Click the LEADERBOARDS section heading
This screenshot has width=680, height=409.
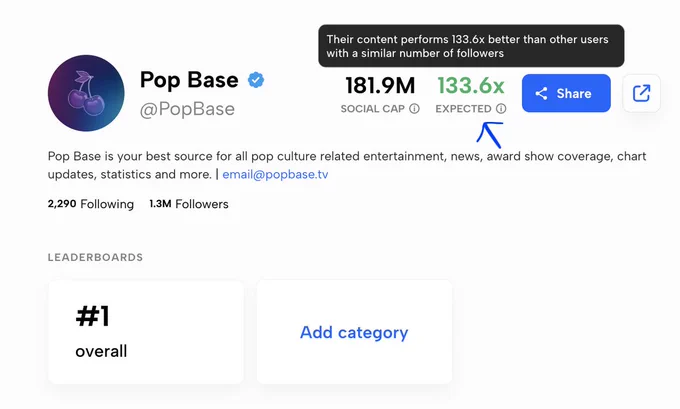95,257
